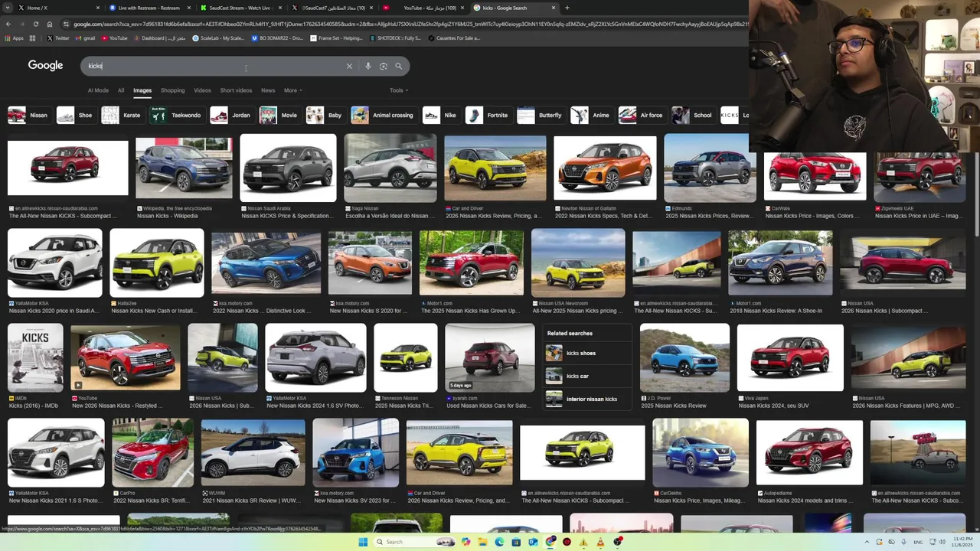Expand the More search filters dropdown

(292, 90)
